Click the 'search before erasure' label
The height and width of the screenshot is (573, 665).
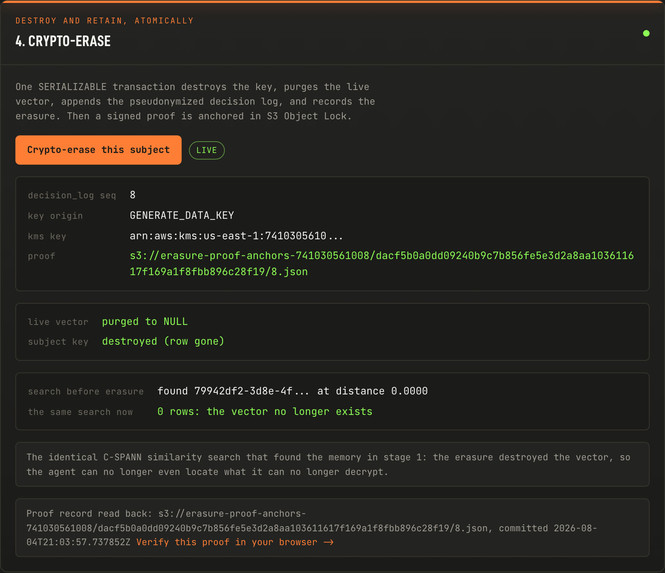click(x=86, y=391)
